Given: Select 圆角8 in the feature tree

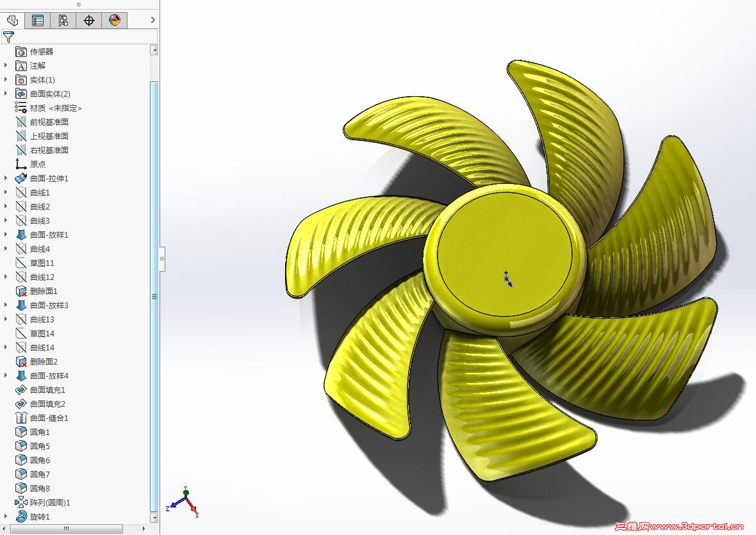Looking at the screenshot, I should [x=40, y=488].
